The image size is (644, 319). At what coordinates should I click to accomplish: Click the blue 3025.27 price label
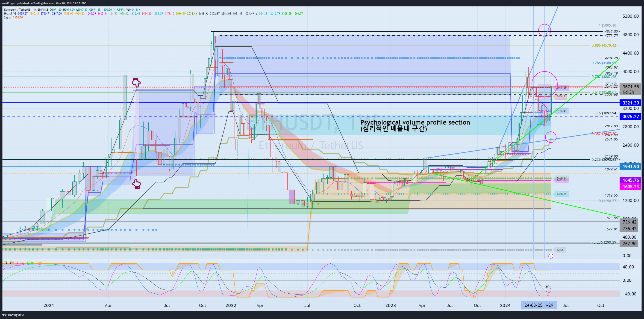click(630, 116)
